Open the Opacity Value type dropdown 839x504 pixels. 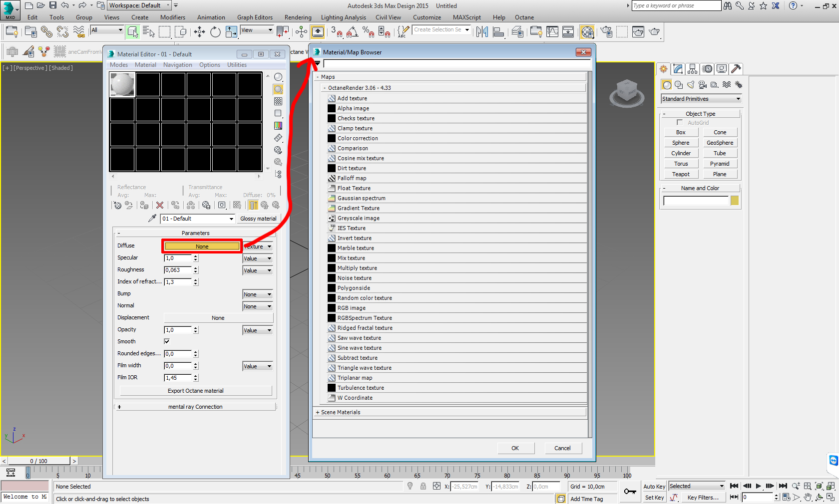258,330
